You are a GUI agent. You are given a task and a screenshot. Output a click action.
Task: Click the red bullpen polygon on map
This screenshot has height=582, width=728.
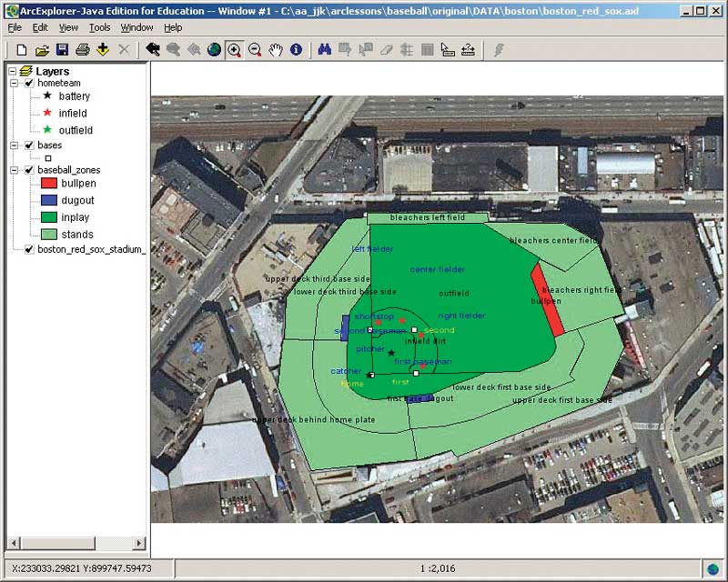(x=548, y=299)
